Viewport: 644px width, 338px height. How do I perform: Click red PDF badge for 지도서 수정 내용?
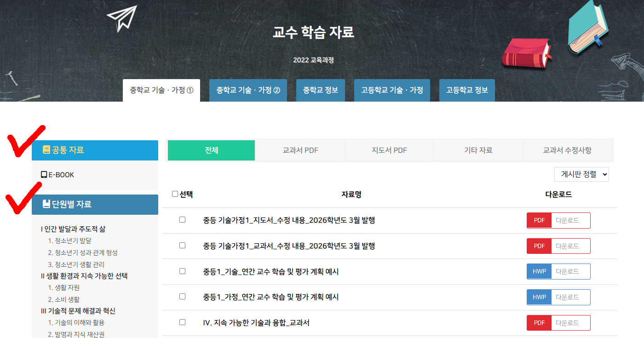(x=539, y=220)
